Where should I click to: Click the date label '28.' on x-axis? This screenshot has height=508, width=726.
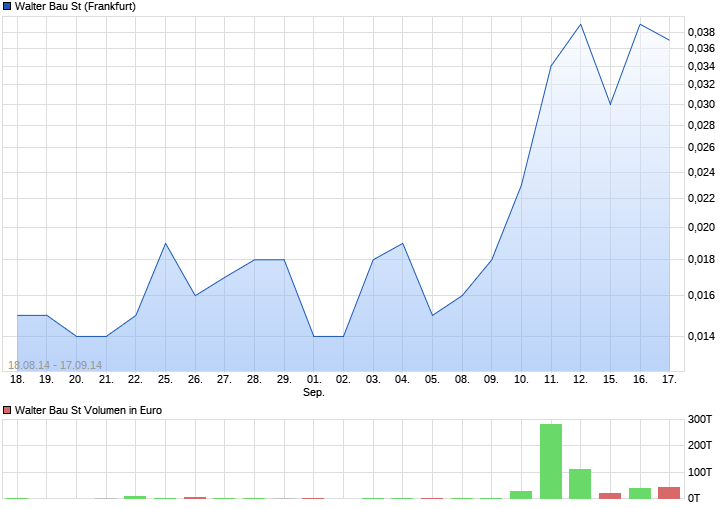254,379
